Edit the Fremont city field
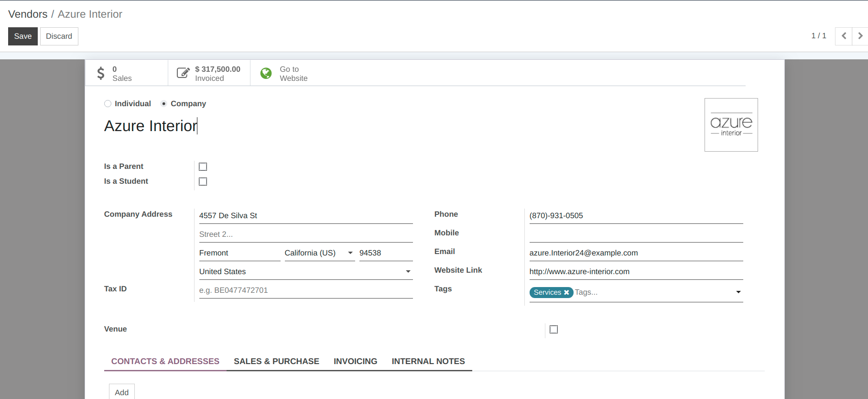The width and height of the screenshot is (868, 399). point(239,253)
